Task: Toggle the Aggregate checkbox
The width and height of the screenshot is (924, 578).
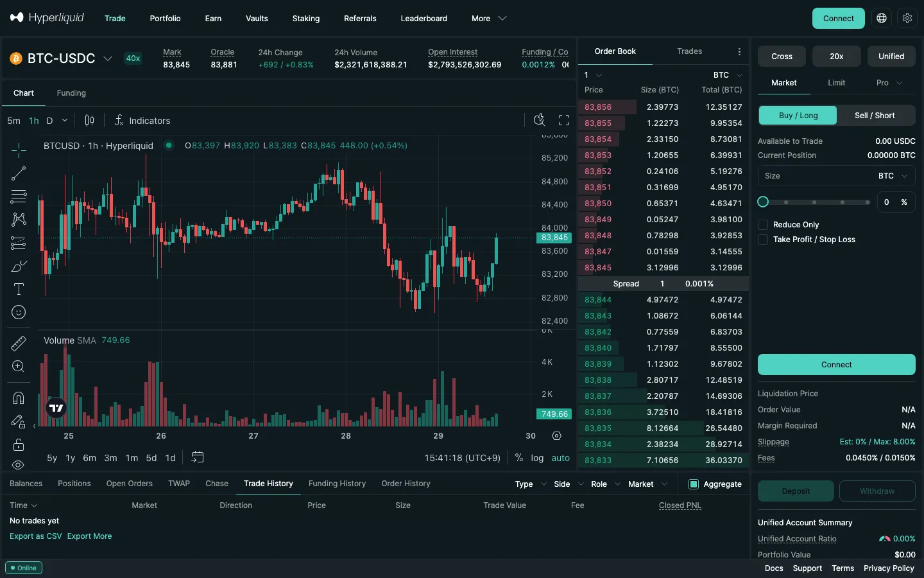Action: pos(693,484)
